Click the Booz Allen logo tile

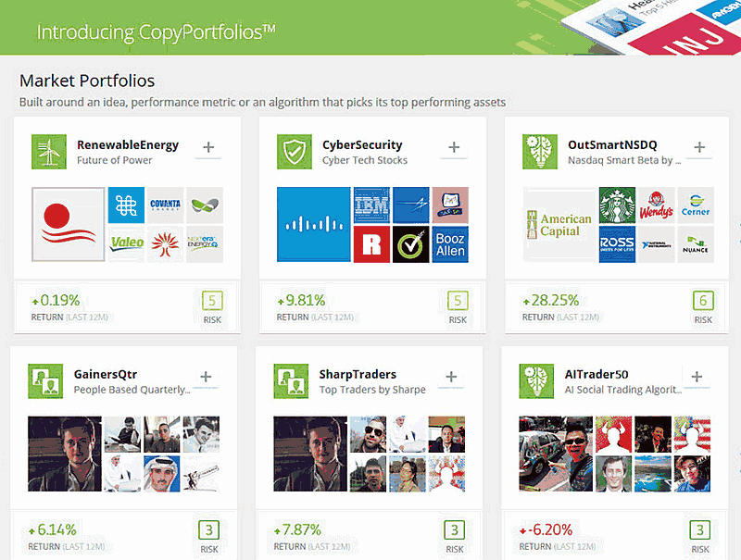tap(450, 244)
